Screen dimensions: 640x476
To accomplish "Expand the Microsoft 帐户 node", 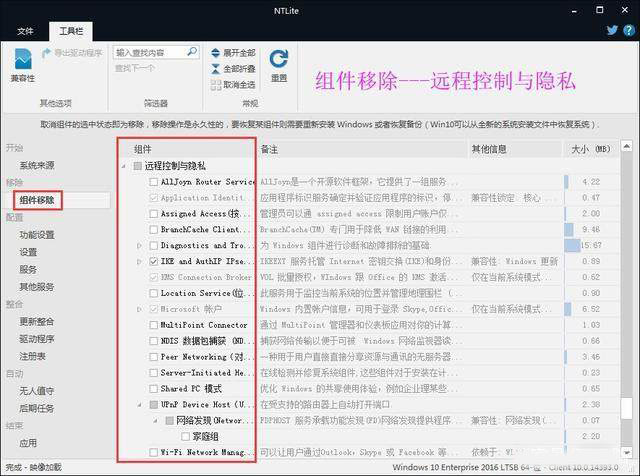I will coord(139,309).
